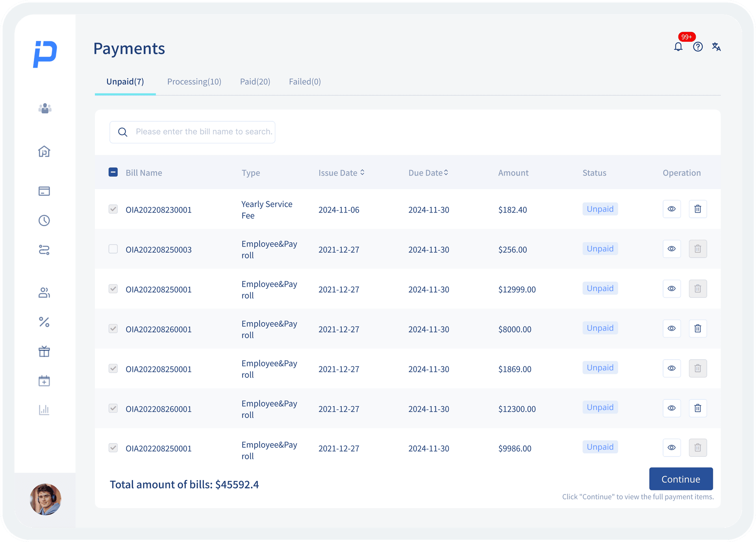Screen dimensions: 756x542
Task: View details of the $256.00 bill
Action: tap(672, 249)
